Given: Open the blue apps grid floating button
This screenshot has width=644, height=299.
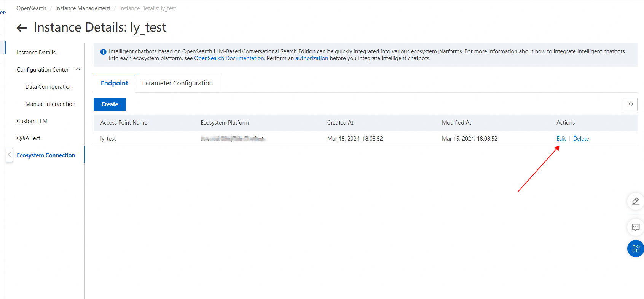Looking at the screenshot, I should [x=636, y=249].
